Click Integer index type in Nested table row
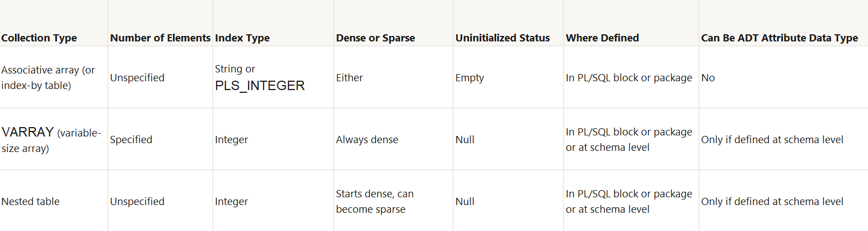Screen dimensions: 868x231 coord(232,202)
